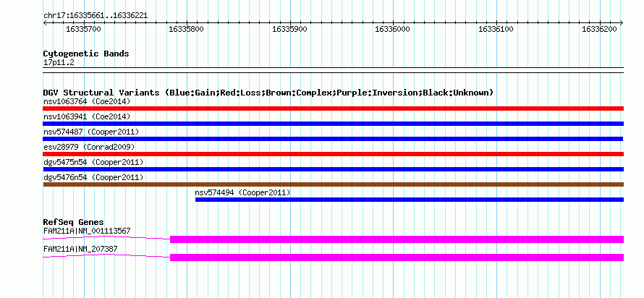Click the 16335700 ruler position
644x298 pixels.
coord(83,30)
